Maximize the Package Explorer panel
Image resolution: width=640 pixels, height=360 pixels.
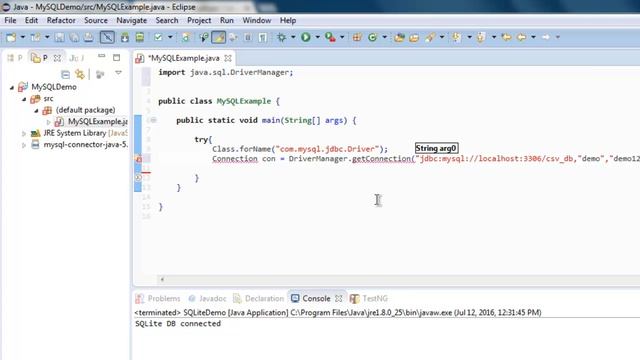click(116, 58)
